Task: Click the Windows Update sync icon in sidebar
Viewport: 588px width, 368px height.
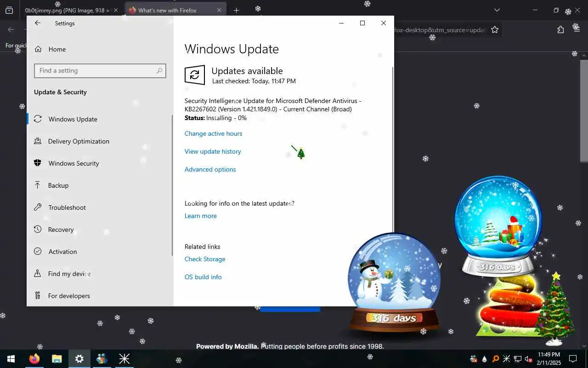Action: pyautogui.click(x=38, y=119)
